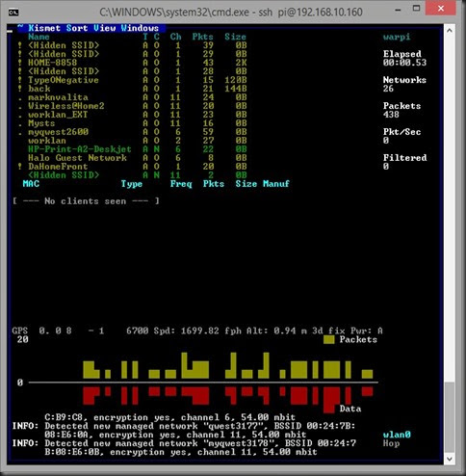Select the myqwest2600 network row
The width and height of the screenshot is (466, 476).
pos(133,132)
